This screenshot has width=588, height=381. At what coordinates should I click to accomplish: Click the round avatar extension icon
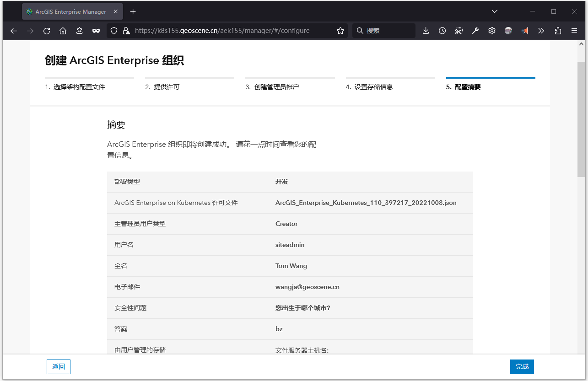point(508,31)
